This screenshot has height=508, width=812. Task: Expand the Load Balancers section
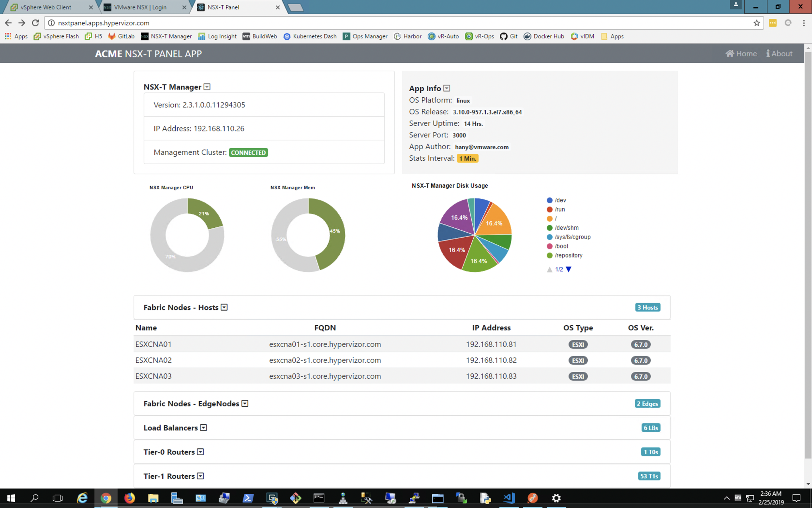(203, 428)
